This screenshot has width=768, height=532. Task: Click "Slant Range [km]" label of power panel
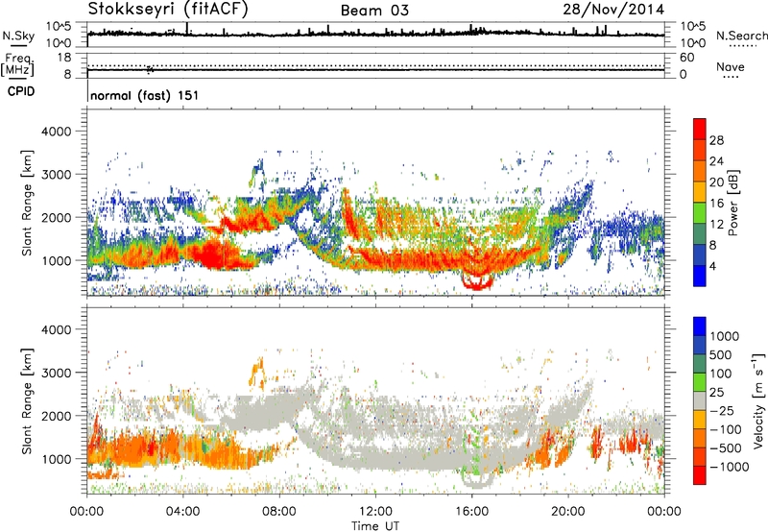coord(27,203)
